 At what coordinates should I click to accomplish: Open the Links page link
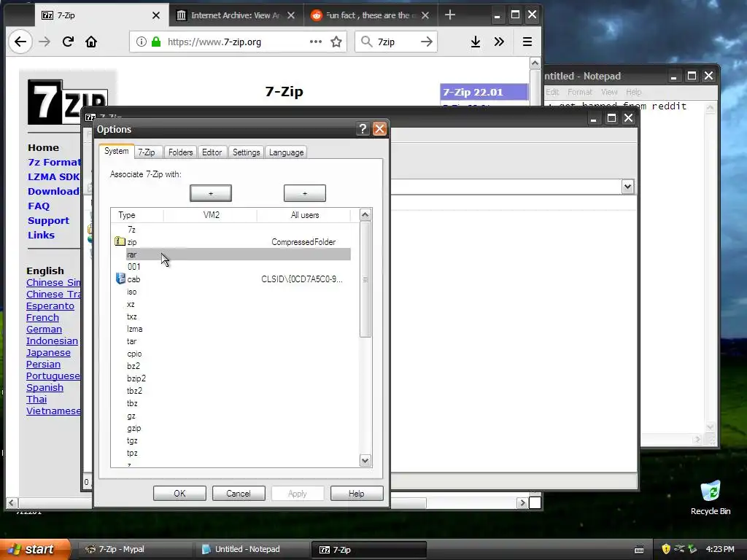coord(41,236)
